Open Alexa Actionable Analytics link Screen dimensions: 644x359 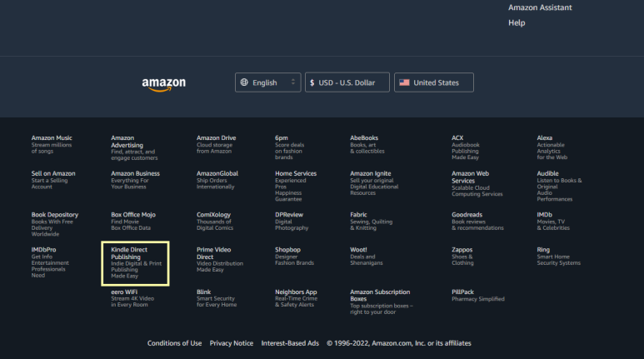[552, 147]
